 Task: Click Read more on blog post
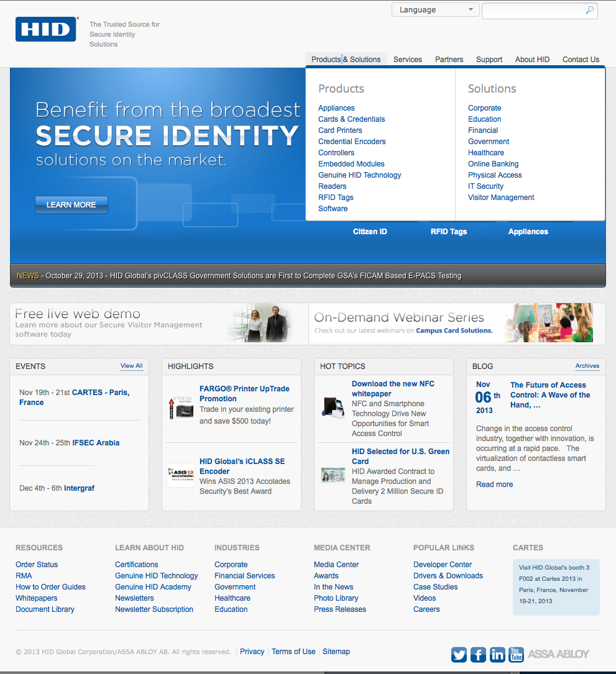[494, 485]
